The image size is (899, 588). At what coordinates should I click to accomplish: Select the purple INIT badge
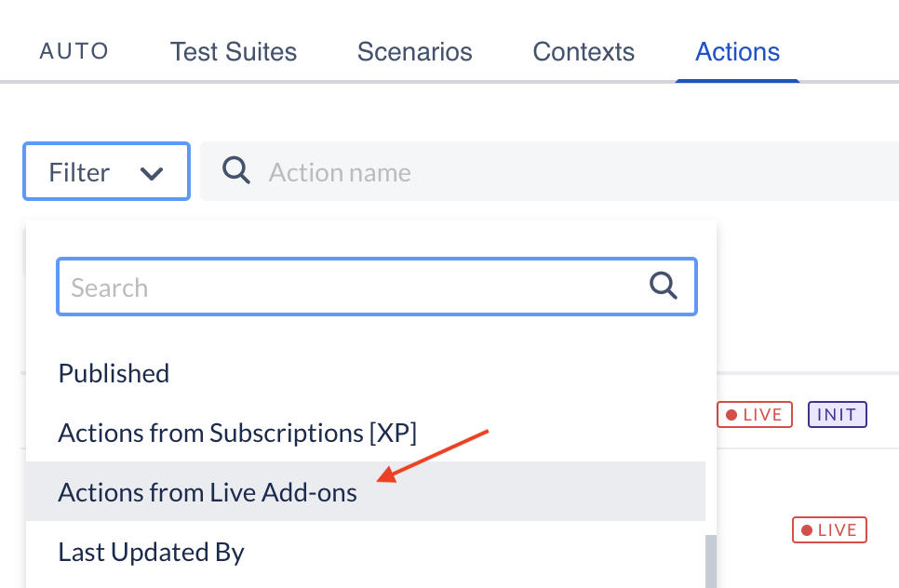(x=837, y=414)
